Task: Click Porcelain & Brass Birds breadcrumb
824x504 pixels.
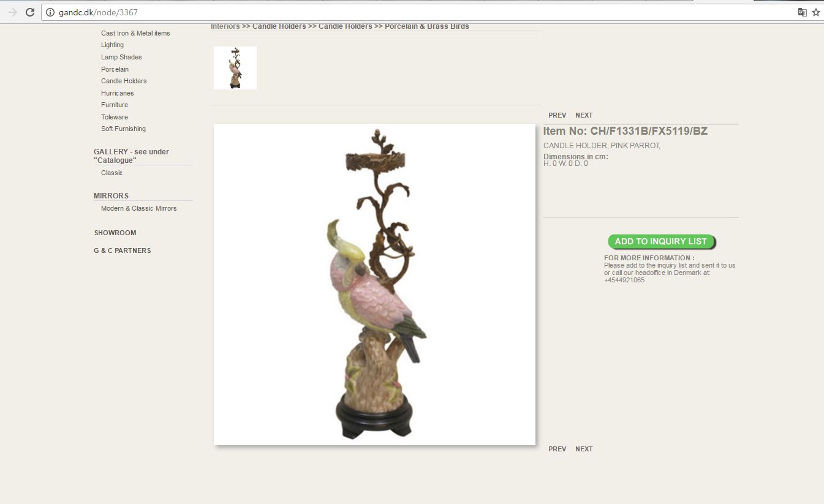Action: [427, 26]
